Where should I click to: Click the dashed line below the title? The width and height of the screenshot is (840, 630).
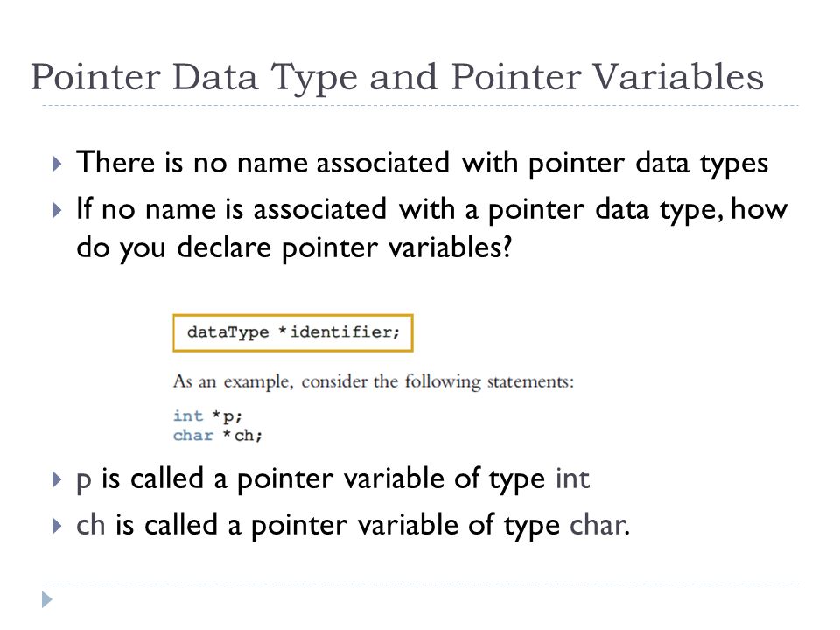(x=420, y=106)
